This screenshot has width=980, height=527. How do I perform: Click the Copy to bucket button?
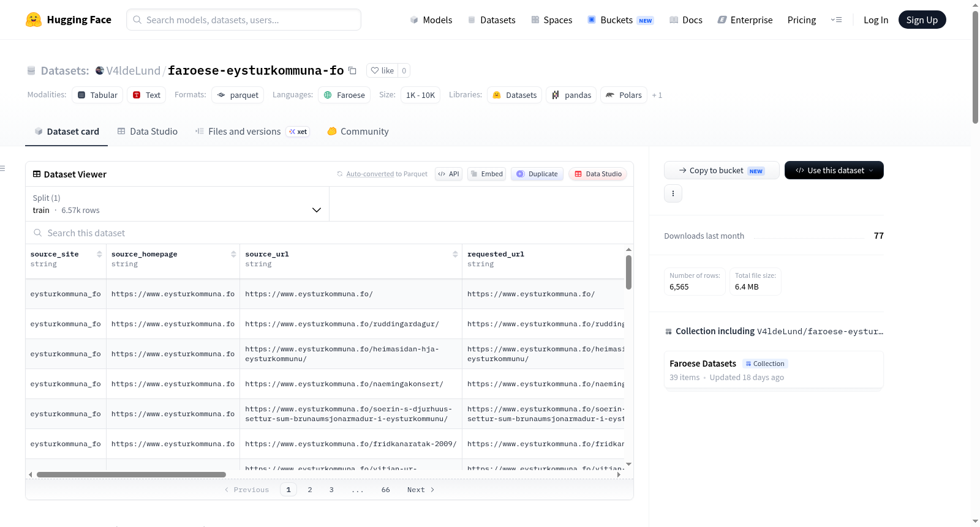(722, 170)
